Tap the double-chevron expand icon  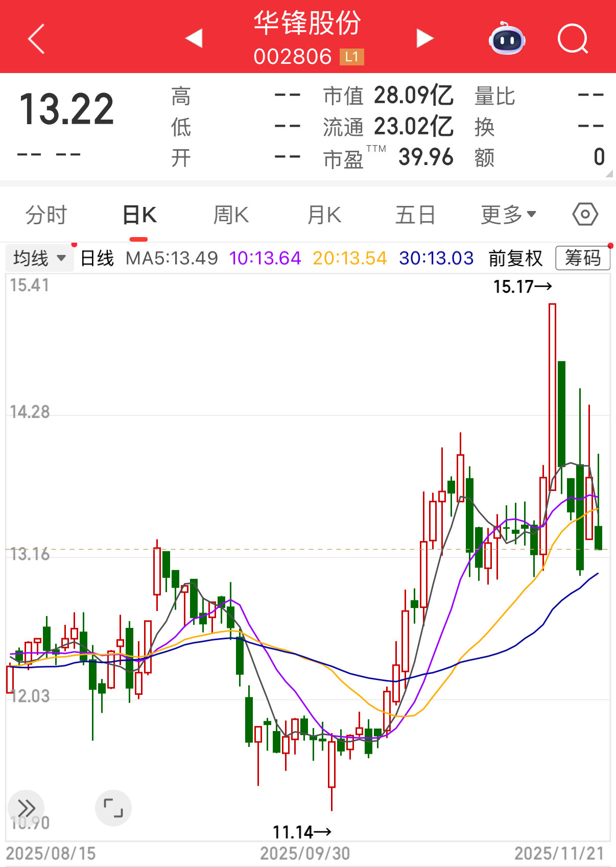[26, 808]
